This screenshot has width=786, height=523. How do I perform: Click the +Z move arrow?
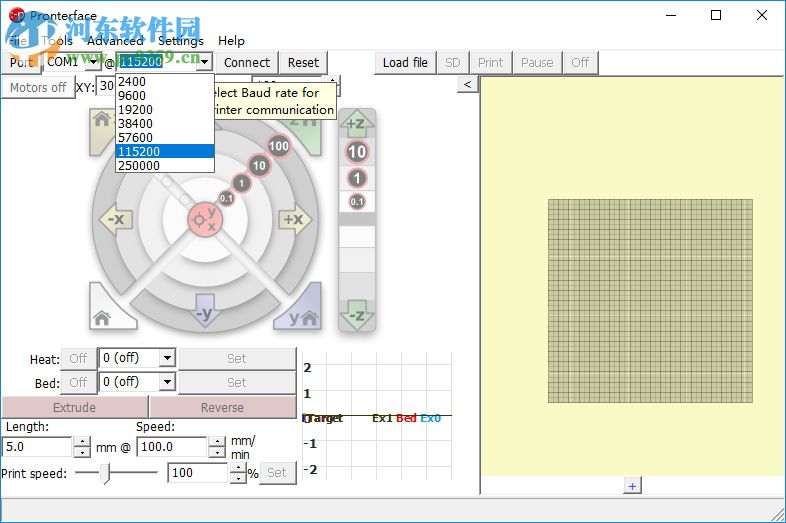(x=356, y=123)
